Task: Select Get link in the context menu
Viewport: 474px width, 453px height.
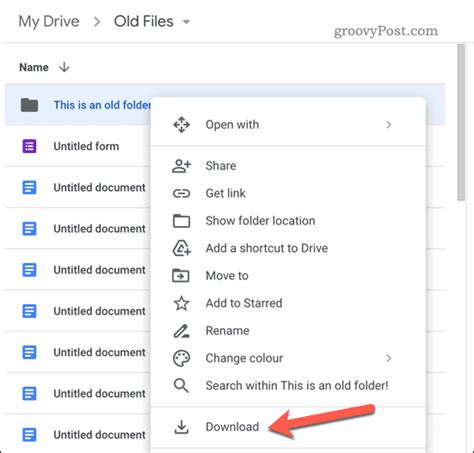Action: 288,193
